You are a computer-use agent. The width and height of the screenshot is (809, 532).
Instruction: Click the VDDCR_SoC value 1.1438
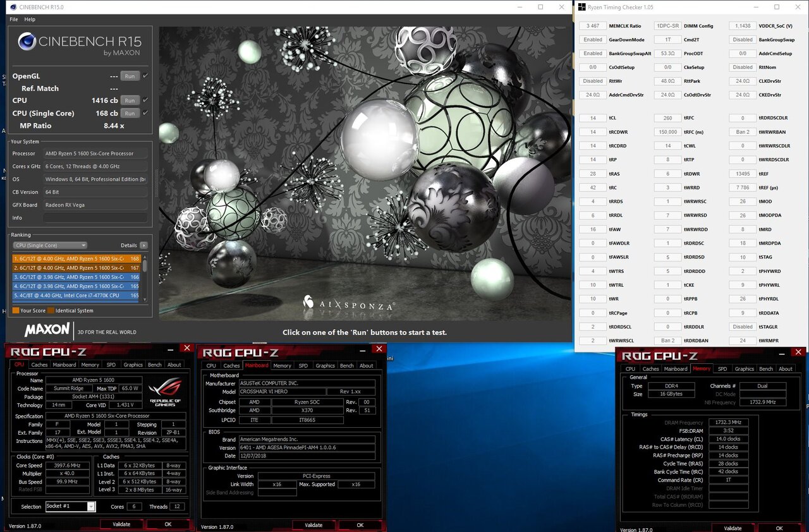[x=743, y=26]
